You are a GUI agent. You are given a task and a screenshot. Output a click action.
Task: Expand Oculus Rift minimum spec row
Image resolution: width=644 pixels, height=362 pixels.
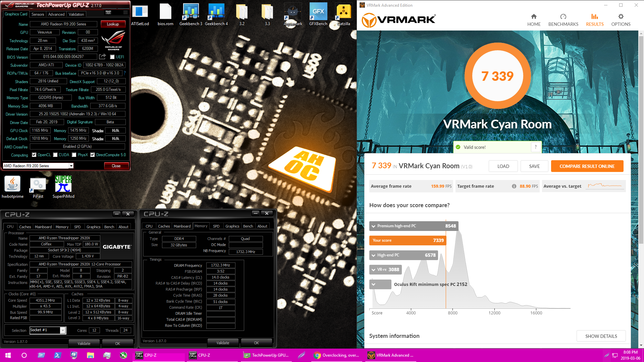(x=373, y=285)
